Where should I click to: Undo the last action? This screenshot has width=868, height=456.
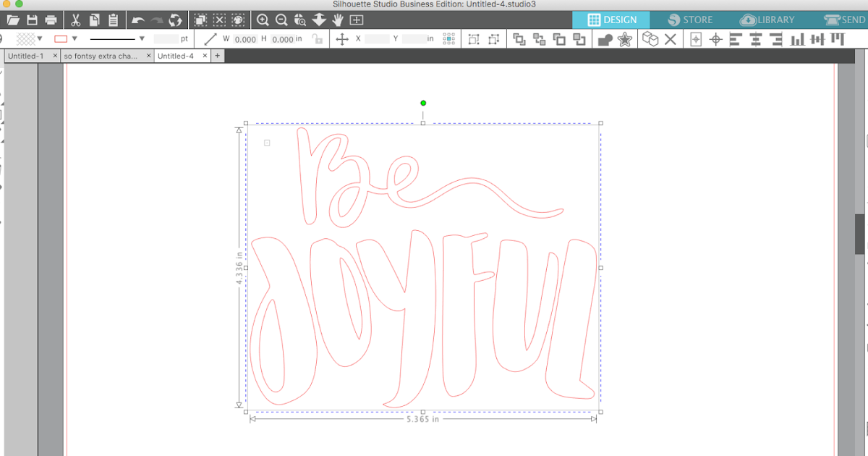click(x=138, y=20)
